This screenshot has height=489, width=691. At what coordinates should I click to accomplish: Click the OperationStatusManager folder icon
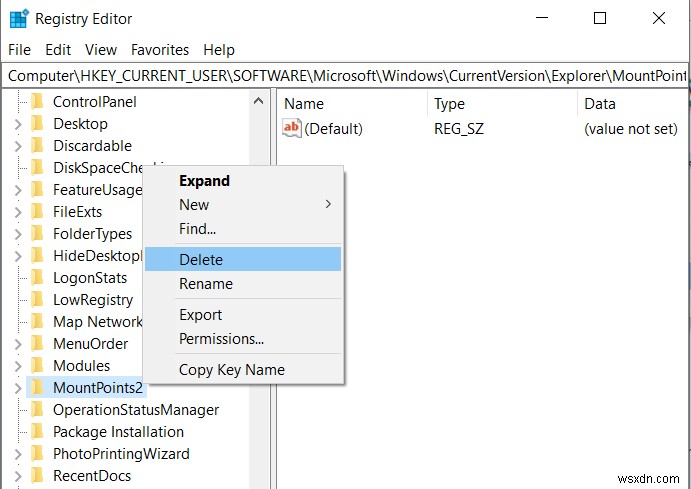click(x=38, y=410)
